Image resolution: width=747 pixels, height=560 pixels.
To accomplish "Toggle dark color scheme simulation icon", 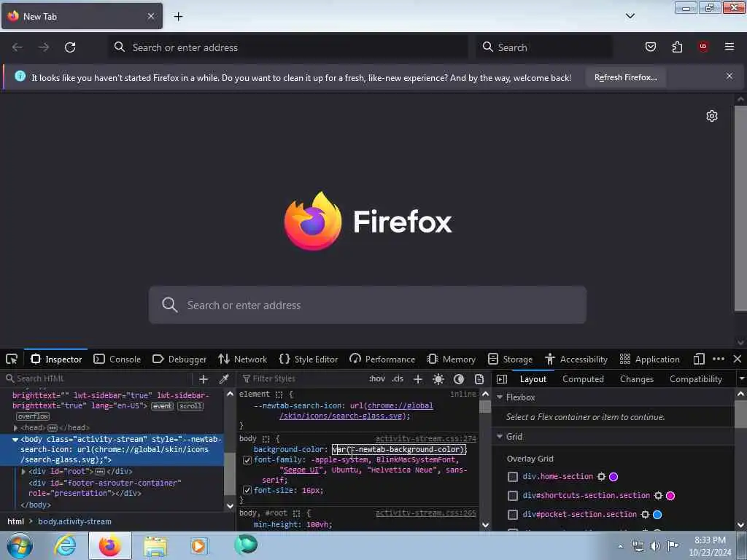I will click(459, 379).
